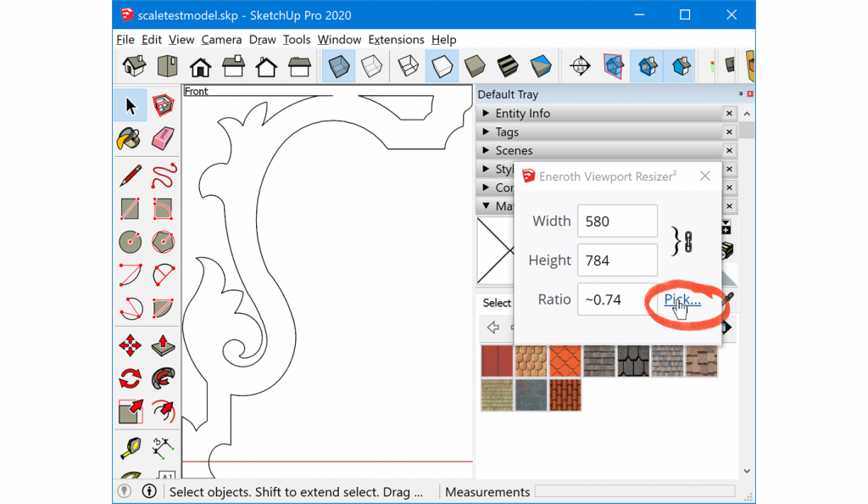Select the Move tool
The image size is (868, 504).
tap(130, 345)
